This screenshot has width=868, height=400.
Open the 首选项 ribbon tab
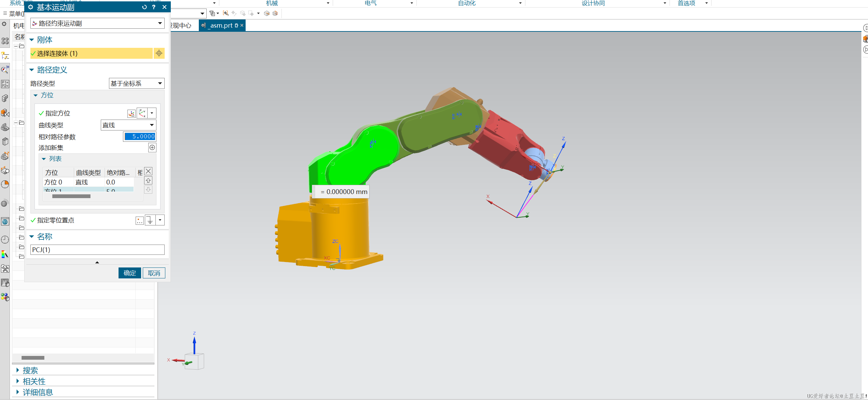click(687, 3)
